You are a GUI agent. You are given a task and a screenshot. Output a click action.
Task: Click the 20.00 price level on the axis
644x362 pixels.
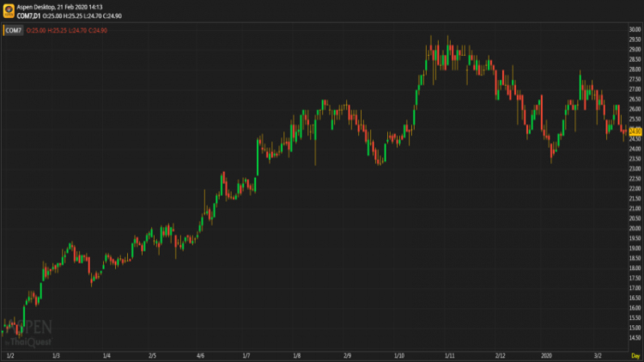tap(635, 229)
